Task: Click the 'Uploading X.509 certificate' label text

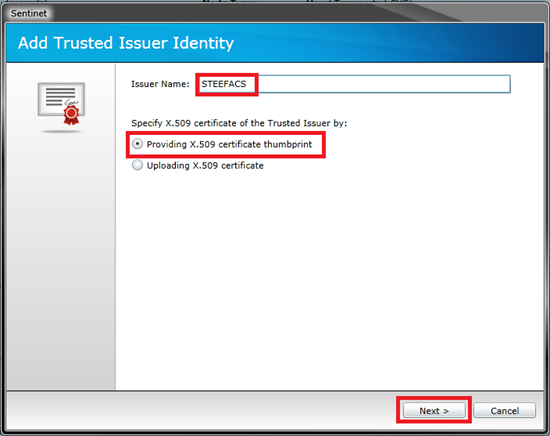Action: pyautogui.click(x=205, y=166)
